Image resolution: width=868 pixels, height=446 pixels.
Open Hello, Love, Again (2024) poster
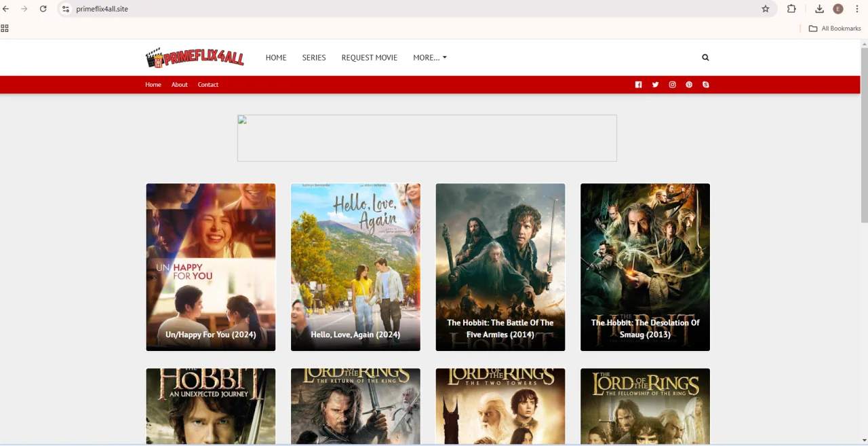click(x=355, y=267)
